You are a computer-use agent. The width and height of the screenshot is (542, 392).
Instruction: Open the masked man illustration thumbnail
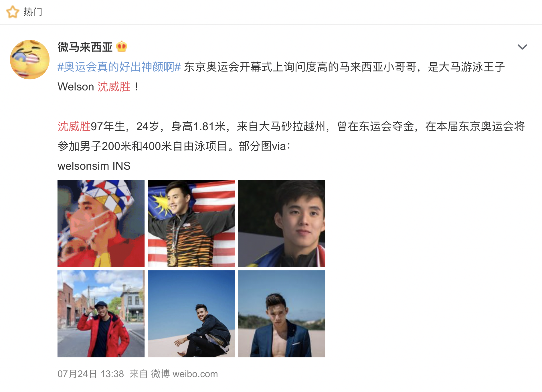click(101, 223)
